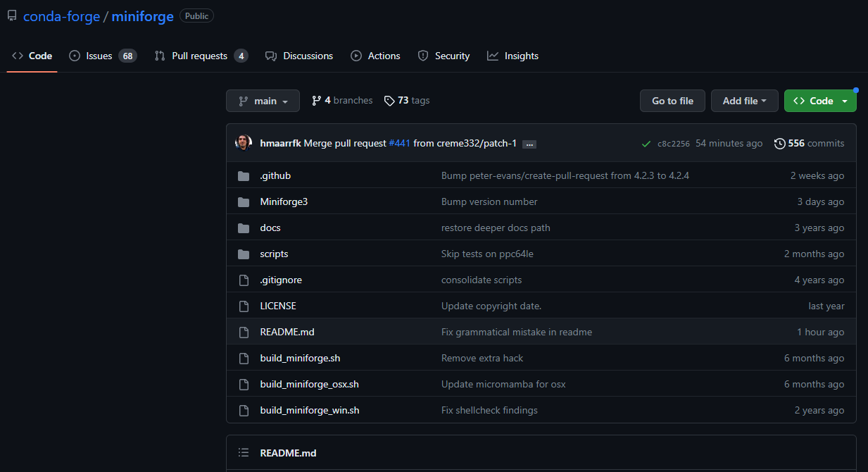
Task: Open the 'Update copyright date.' commit
Action: click(491, 306)
